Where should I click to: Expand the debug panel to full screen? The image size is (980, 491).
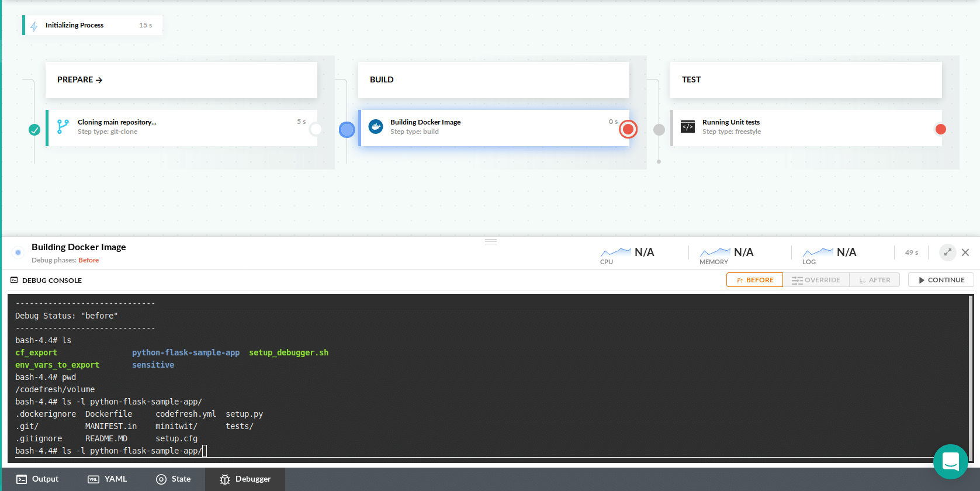coord(947,253)
